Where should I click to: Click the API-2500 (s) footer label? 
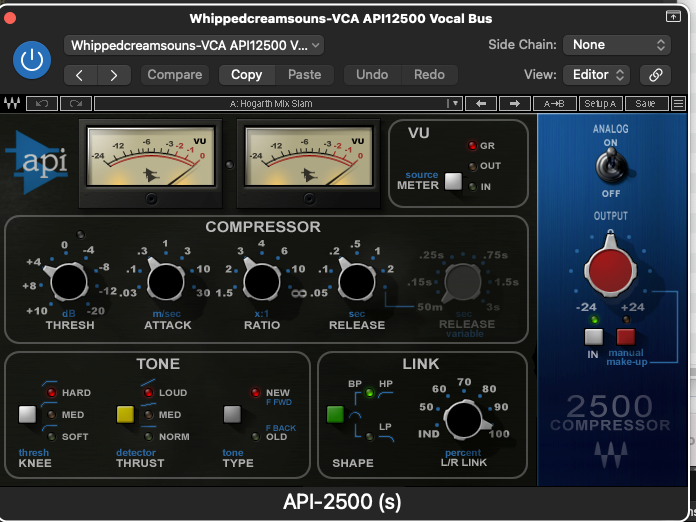342,502
